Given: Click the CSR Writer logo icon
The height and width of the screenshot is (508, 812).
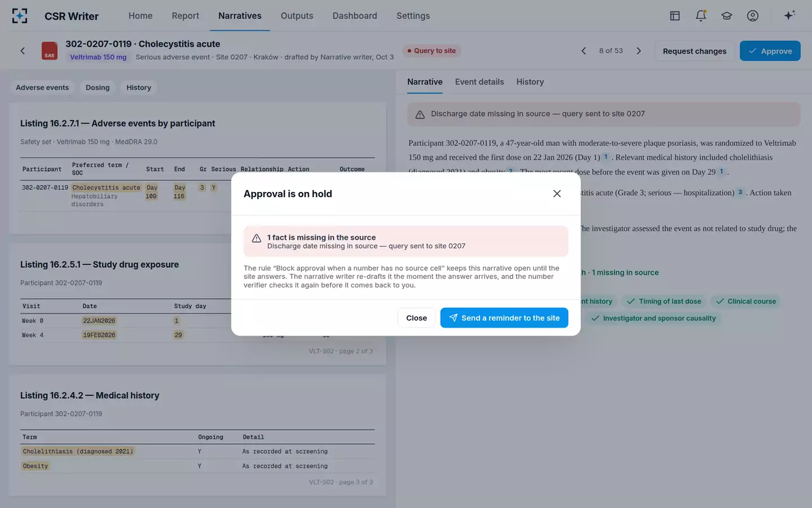Looking at the screenshot, I should [x=20, y=16].
